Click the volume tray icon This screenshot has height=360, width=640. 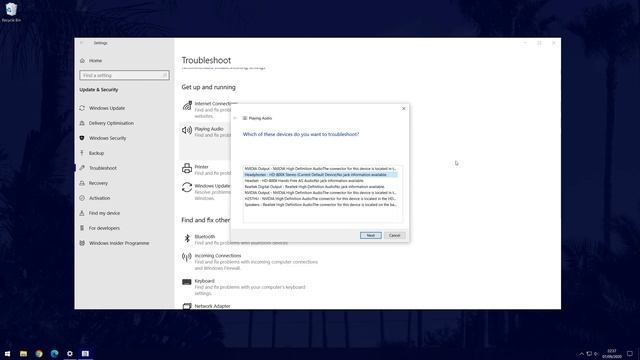coord(596,354)
